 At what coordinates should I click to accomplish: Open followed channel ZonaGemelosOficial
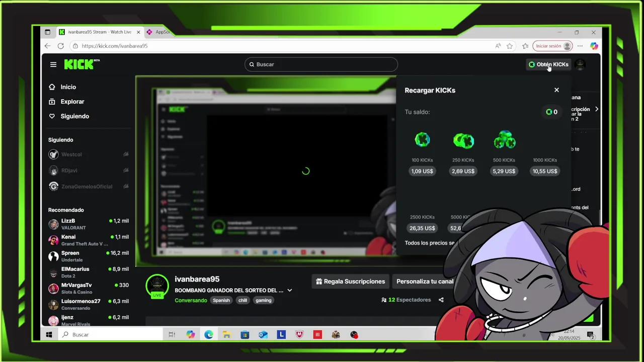(x=89, y=187)
